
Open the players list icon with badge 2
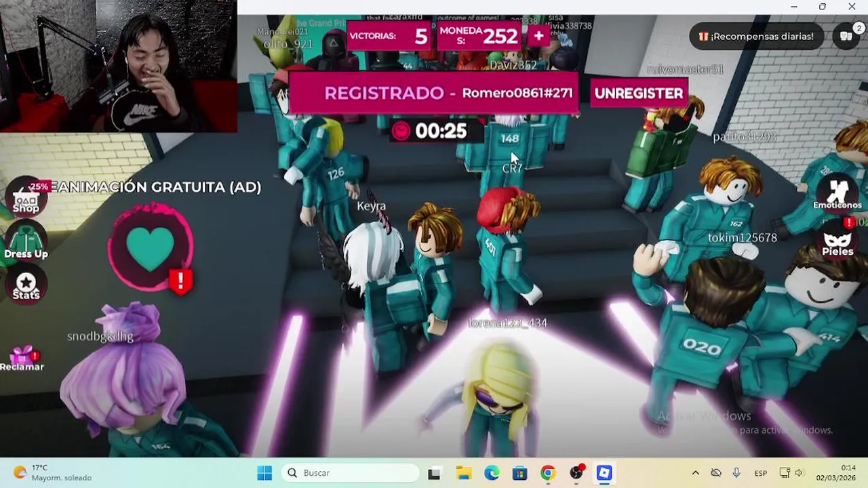click(847, 36)
